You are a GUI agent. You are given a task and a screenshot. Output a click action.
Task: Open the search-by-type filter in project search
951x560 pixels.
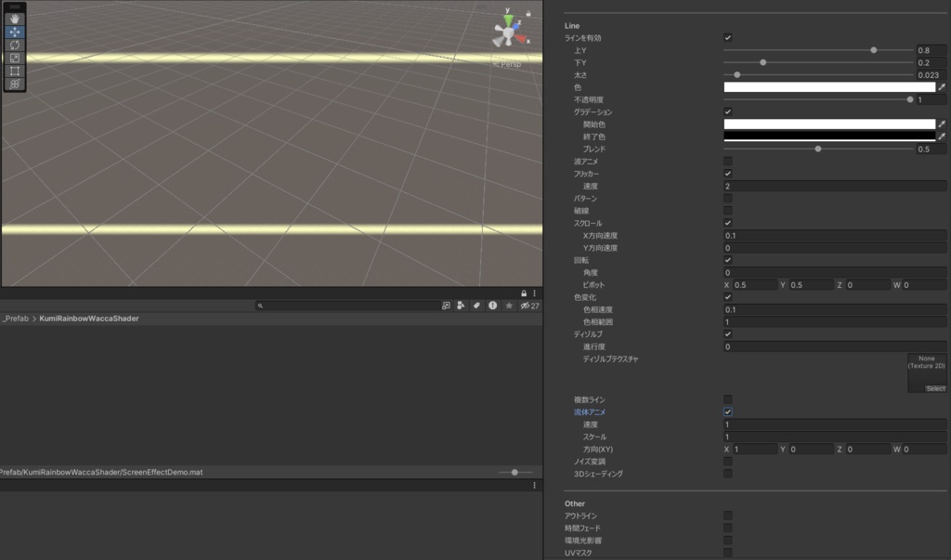(x=446, y=306)
